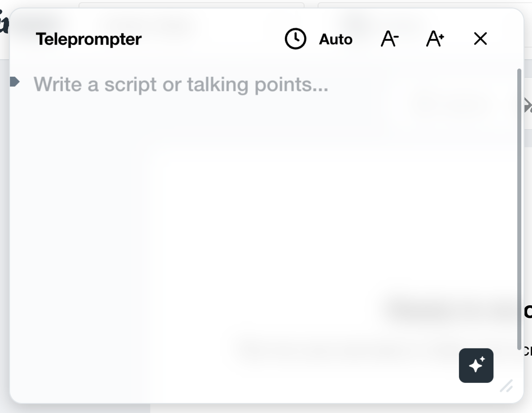Close the Teleprompter panel

click(480, 39)
